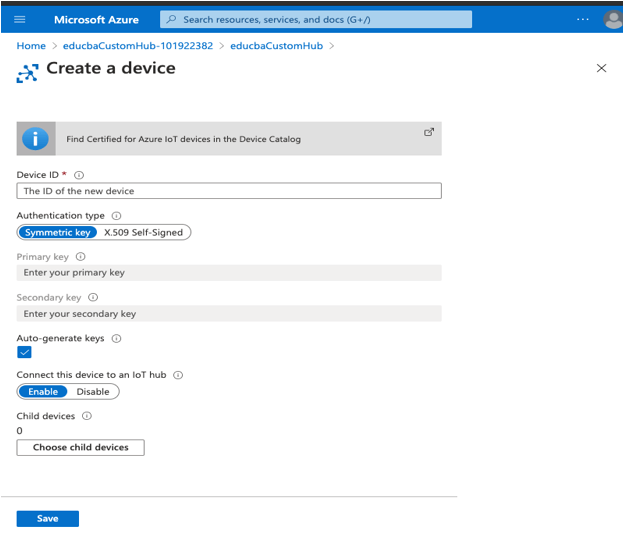
Task: Show info tooltip for Authentication type
Action: (116, 216)
